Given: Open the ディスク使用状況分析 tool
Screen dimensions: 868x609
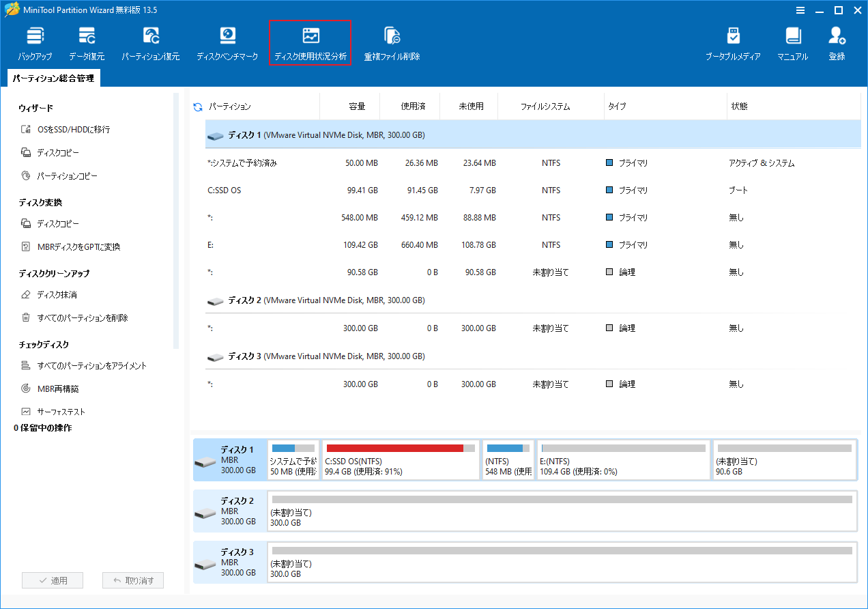Looking at the screenshot, I should pyautogui.click(x=310, y=41).
